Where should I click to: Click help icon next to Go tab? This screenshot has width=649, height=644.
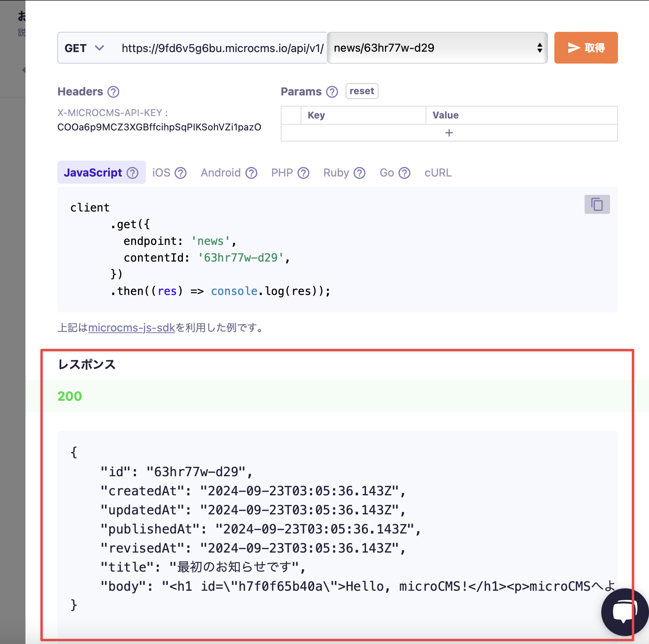tap(404, 173)
